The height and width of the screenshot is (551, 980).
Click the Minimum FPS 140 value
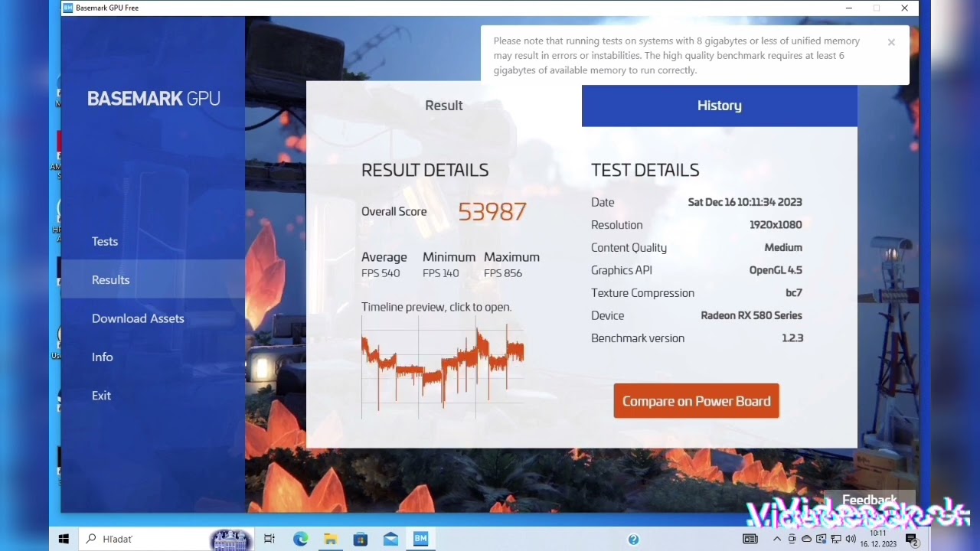pyautogui.click(x=441, y=273)
